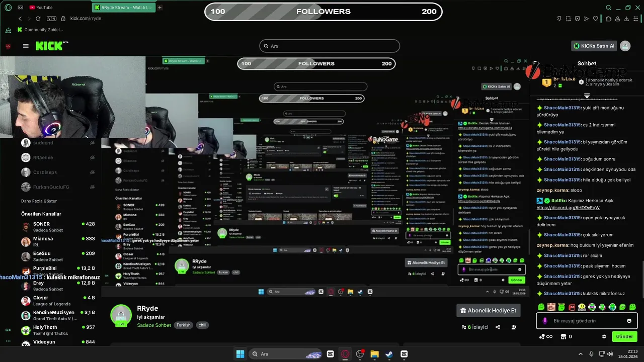Viewport: 644px width, 362px height.
Task: Open Community Guidelines bookmark
Action: 40,30
